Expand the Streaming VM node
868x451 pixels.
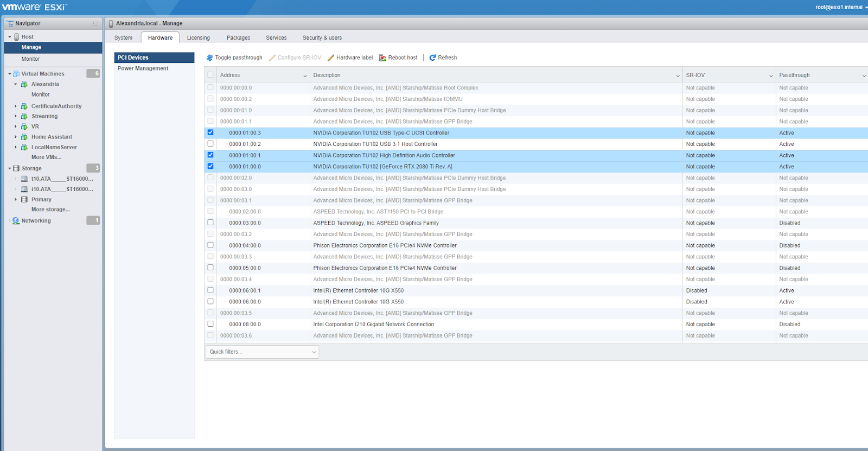pyautogui.click(x=16, y=116)
